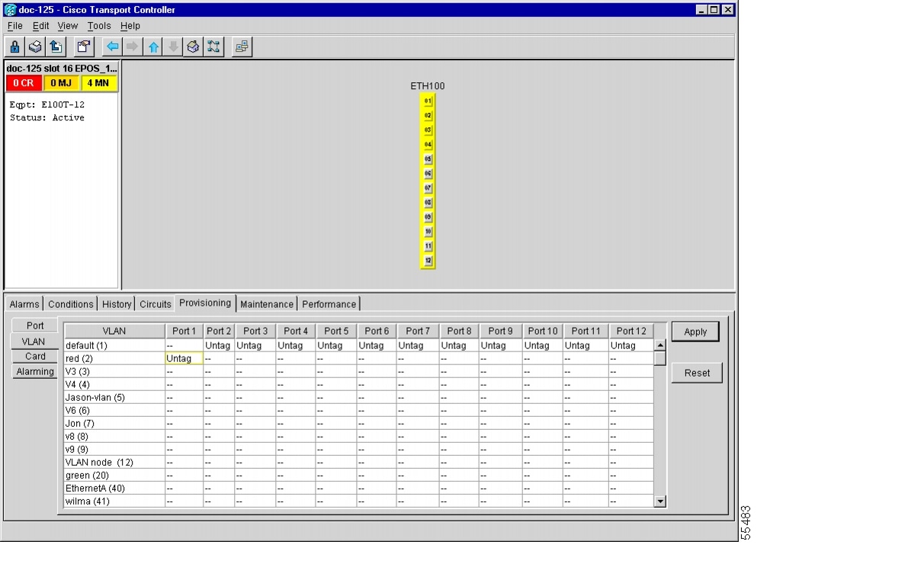924x580 pixels.
Task: Select the EthernetA (40) row label
Action: pyautogui.click(x=114, y=488)
